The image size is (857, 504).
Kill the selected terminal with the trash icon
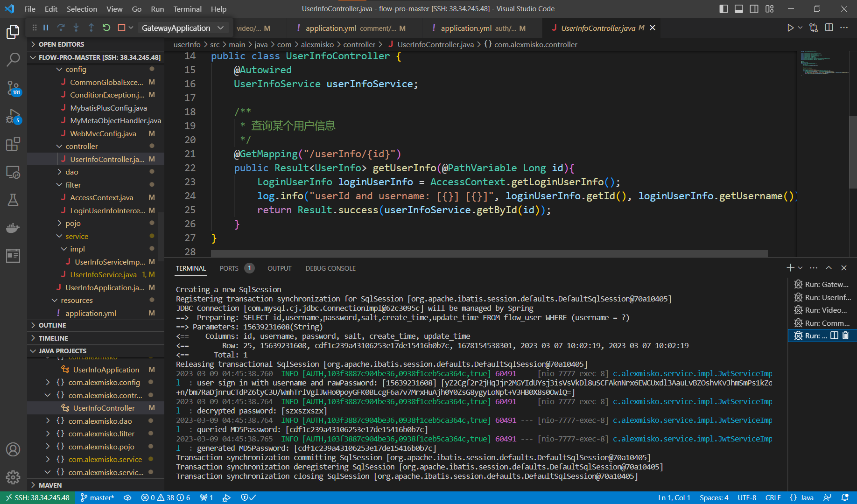point(846,336)
